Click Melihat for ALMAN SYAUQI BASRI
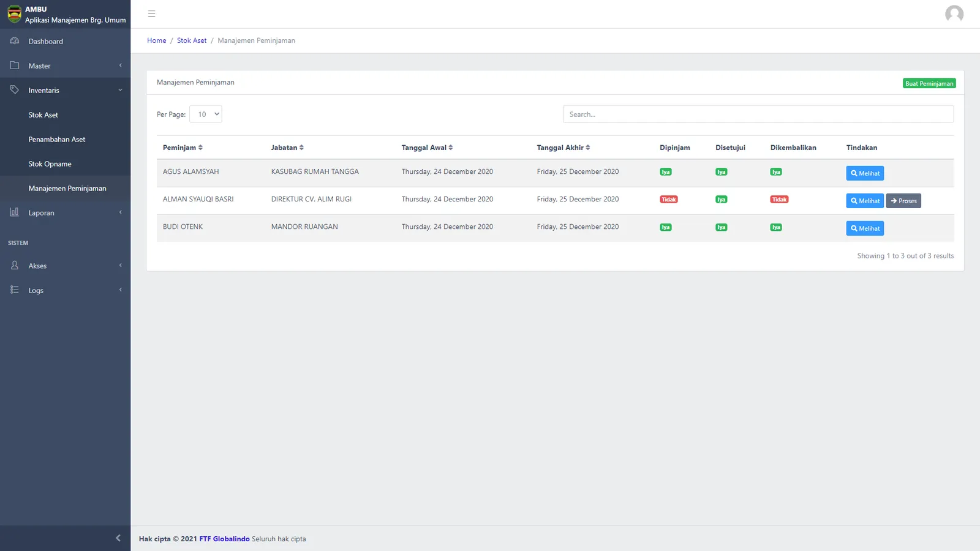The width and height of the screenshot is (980, 551). [865, 201]
